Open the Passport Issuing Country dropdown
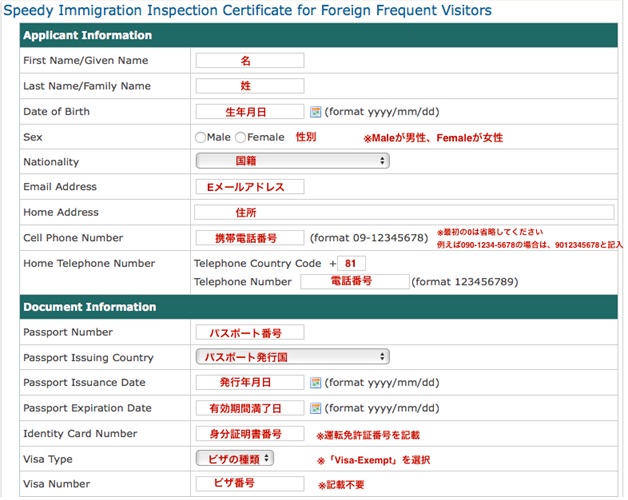 tap(292, 357)
